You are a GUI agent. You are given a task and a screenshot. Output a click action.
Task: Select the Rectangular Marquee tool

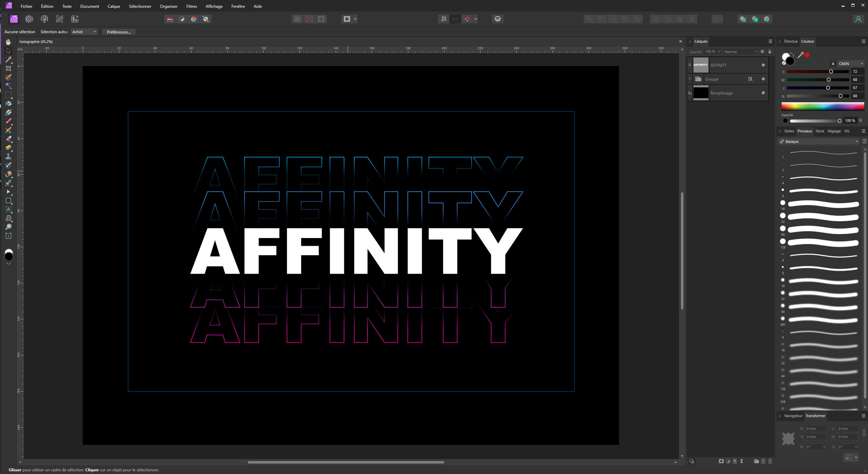[8, 95]
